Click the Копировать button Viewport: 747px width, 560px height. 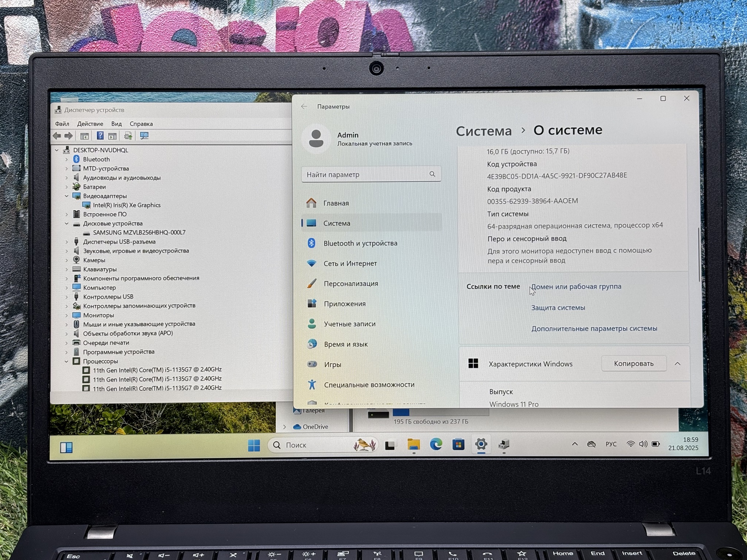(634, 363)
